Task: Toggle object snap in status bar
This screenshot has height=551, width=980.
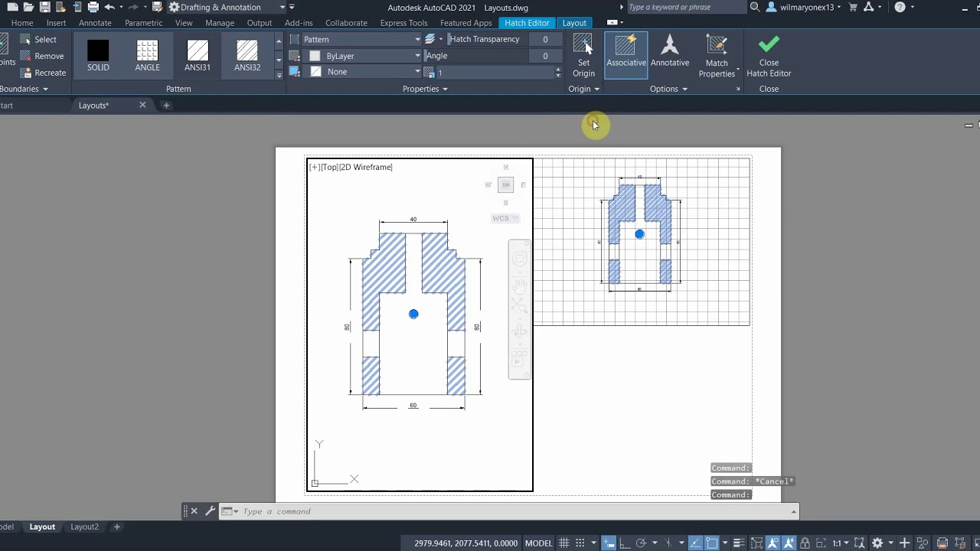Action: pyautogui.click(x=712, y=543)
